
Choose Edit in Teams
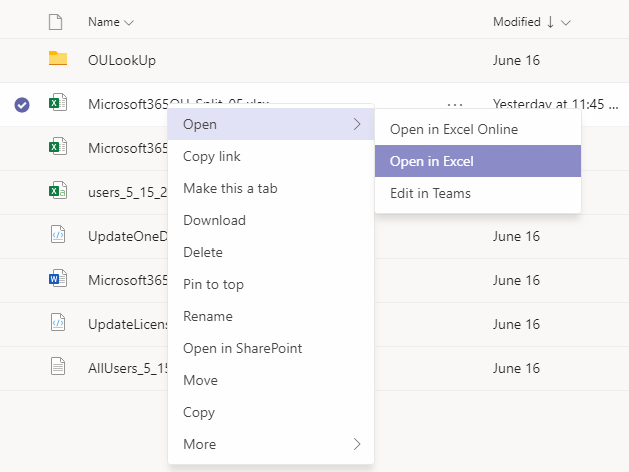477,193
